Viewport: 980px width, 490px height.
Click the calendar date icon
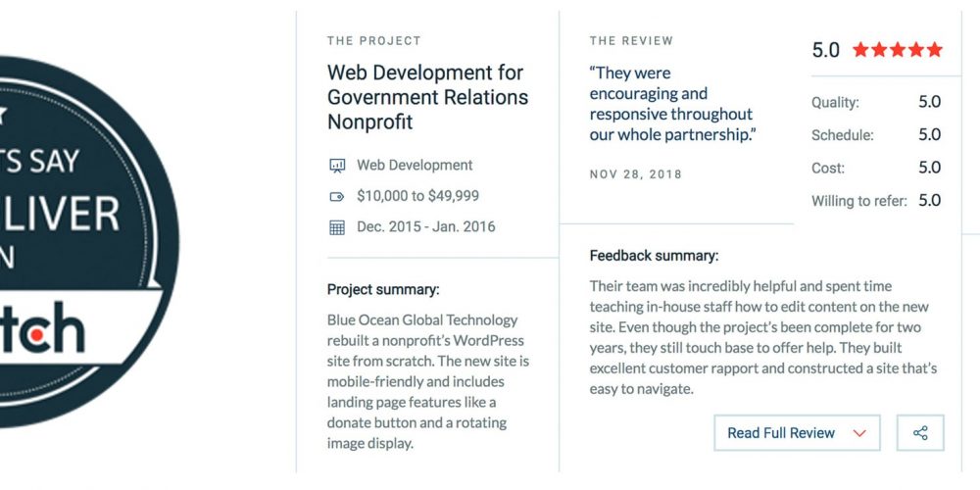(337, 227)
